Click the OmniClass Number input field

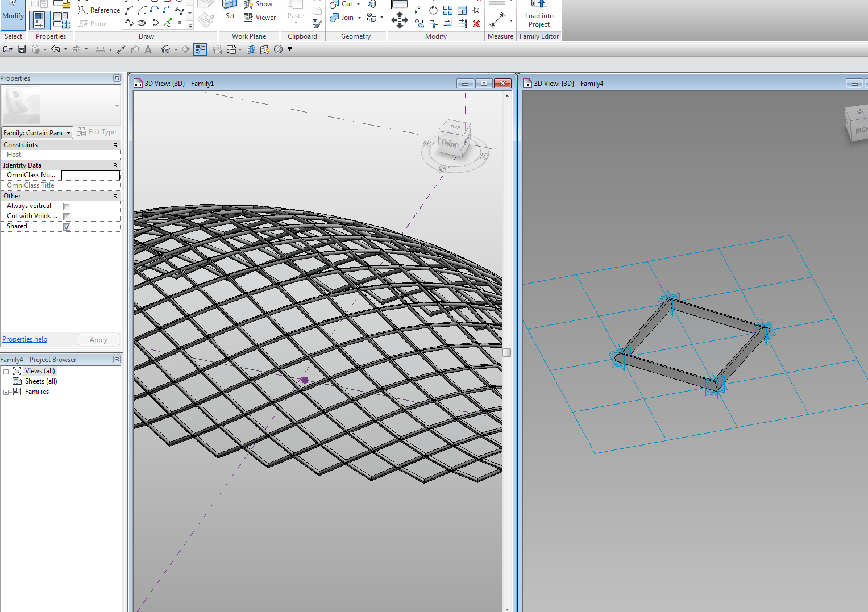90,175
